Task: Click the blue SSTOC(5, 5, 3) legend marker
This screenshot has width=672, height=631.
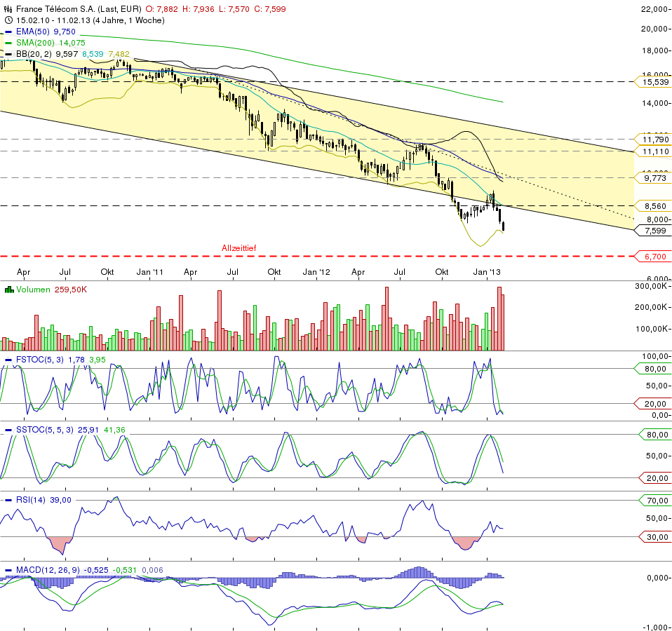Action: tap(8, 430)
